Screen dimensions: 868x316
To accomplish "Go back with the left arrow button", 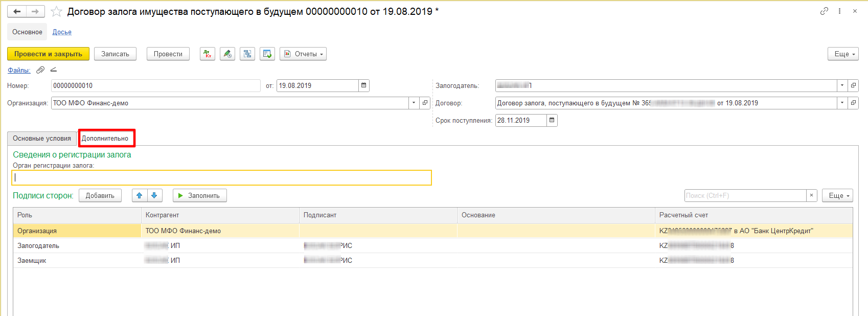I will point(17,11).
